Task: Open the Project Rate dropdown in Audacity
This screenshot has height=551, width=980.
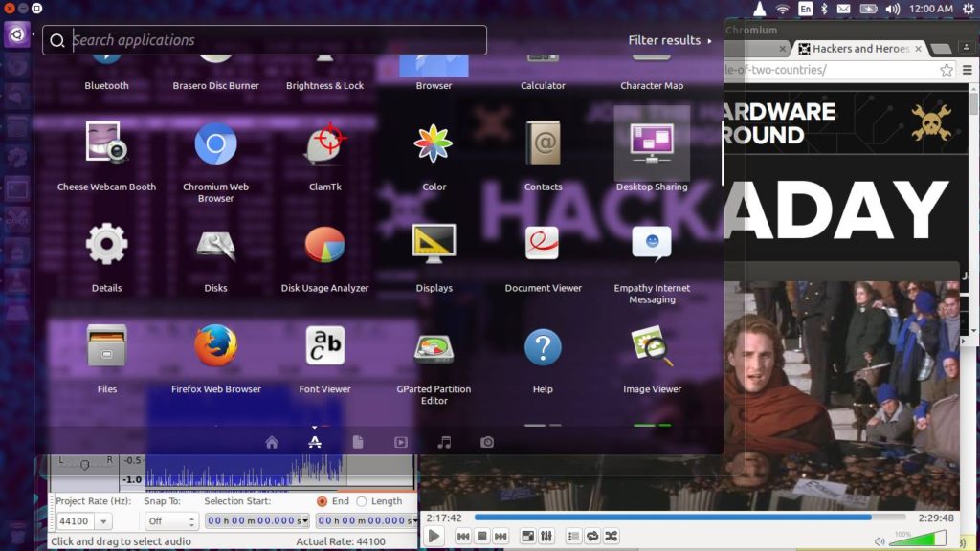Action: tap(103, 521)
